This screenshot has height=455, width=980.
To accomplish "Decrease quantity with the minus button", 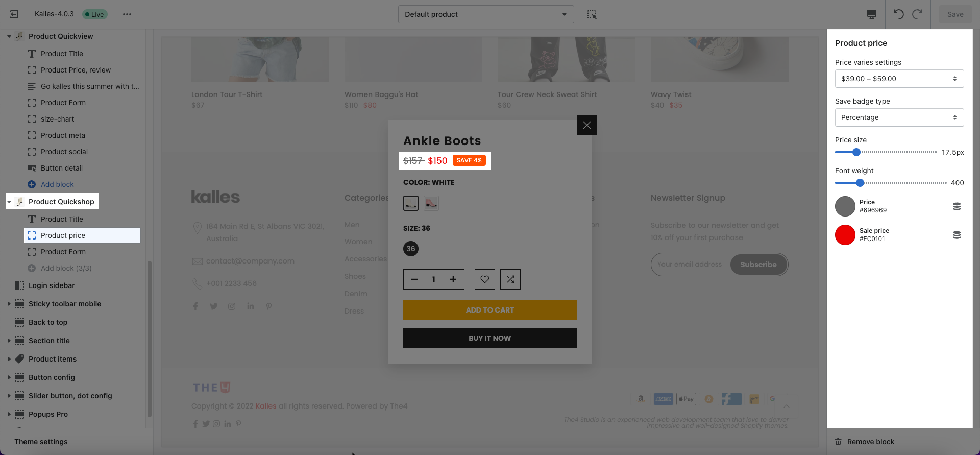I will (x=414, y=279).
